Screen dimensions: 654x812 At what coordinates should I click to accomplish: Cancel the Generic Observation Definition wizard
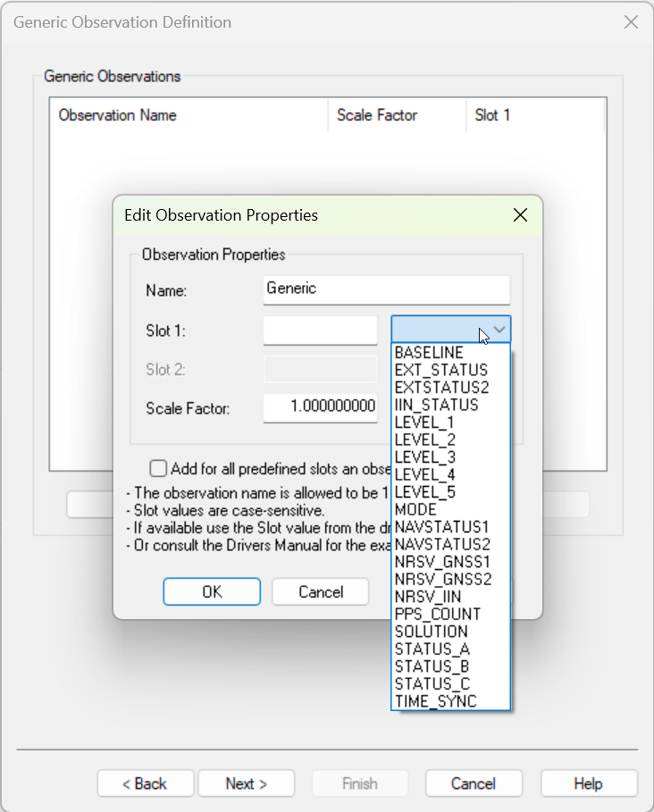474,783
